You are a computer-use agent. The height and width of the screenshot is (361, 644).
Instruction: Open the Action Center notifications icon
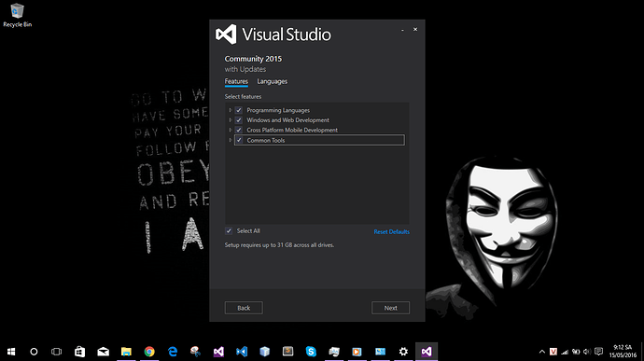point(599,352)
